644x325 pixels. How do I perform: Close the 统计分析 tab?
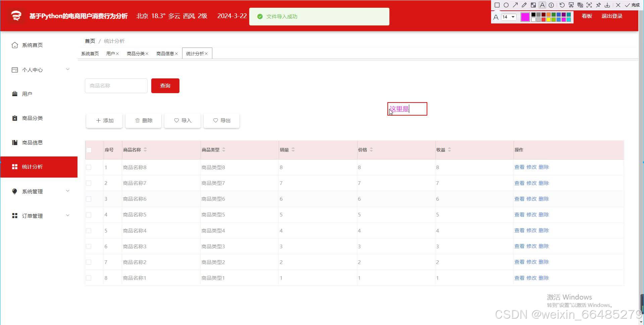[206, 54]
